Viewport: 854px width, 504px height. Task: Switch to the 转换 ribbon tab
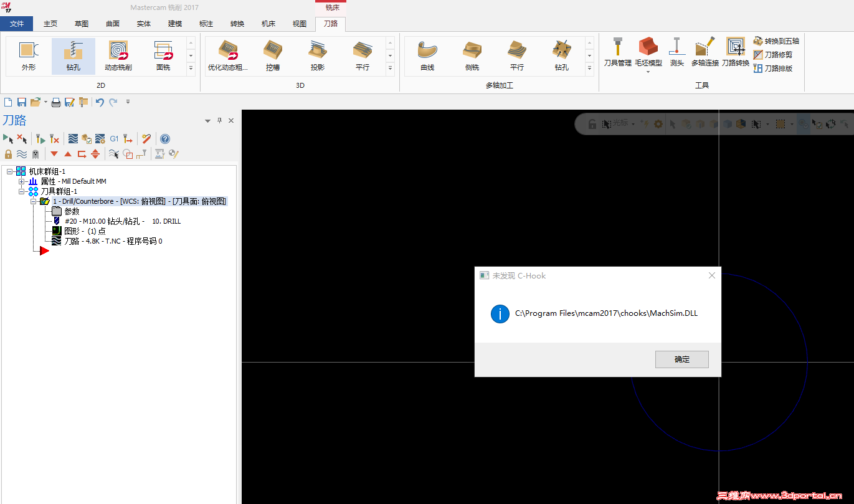pos(237,24)
